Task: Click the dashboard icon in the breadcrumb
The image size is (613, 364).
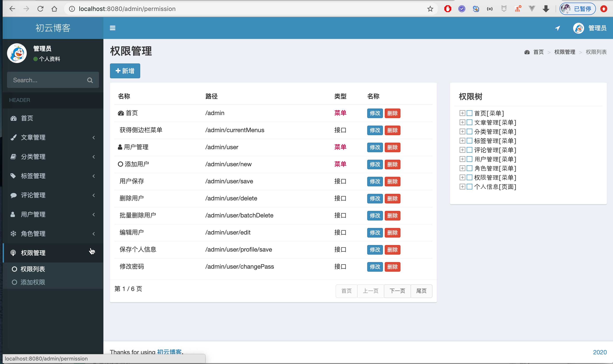Action: click(x=527, y=52)
